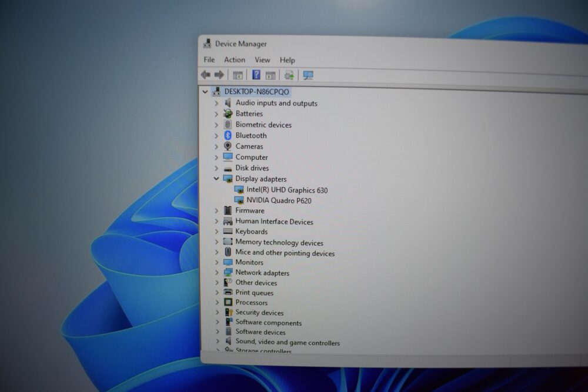Click the Security devices key icon
This screenshot has height=392, width=588.
pos(228,312)
